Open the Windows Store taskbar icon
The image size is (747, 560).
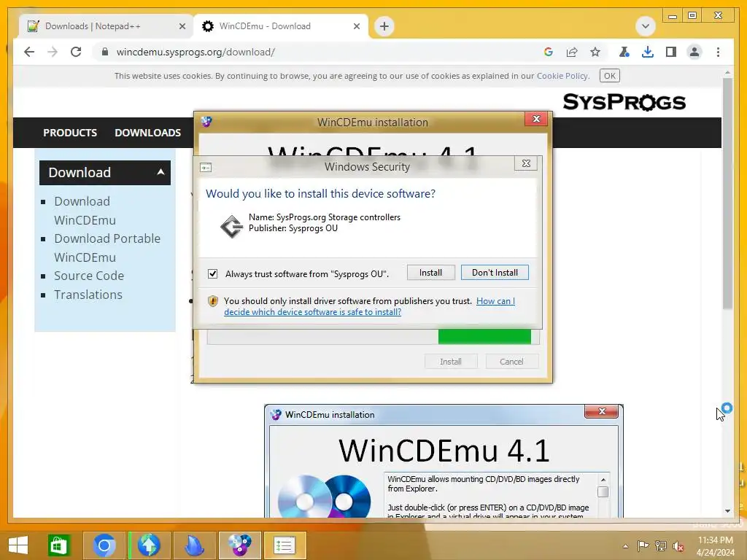pyautogui.click(x=58, y=545)
